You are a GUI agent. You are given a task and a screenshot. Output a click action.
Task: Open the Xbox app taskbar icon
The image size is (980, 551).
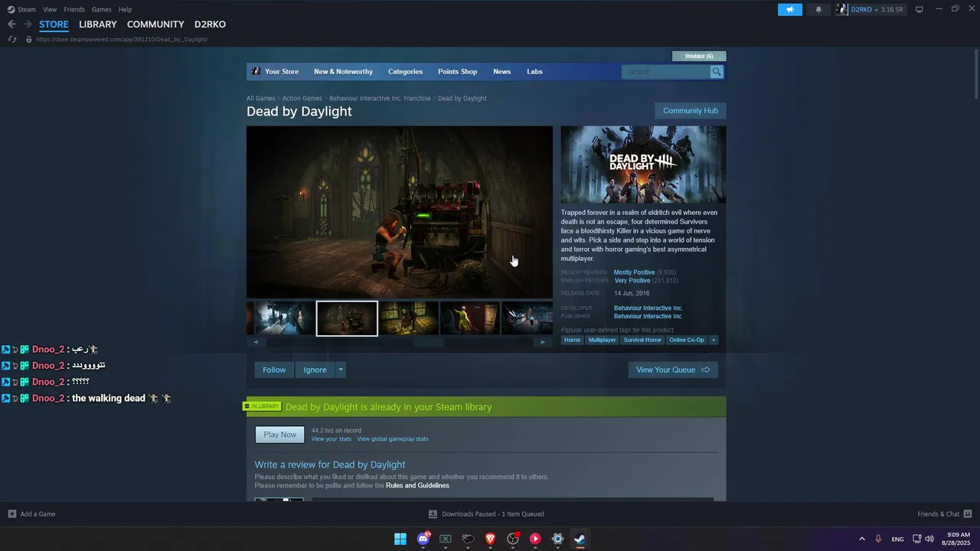[x=446, y=539]
